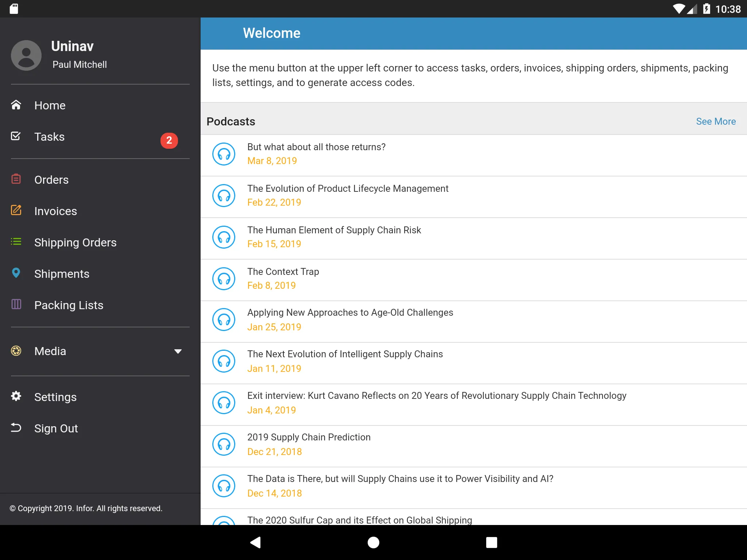The height and width of the screenshot is (560, 747).
Task: Click the Invoices edit icon
Action: [16, 211]
